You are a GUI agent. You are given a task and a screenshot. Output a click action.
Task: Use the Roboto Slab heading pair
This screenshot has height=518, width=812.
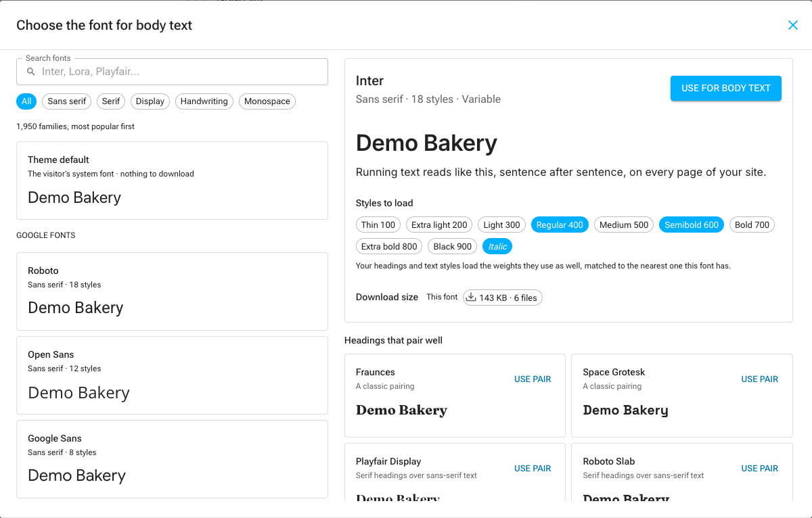pos(760,469)
